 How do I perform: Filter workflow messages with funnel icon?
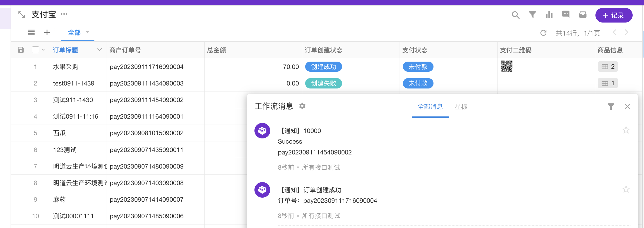(611, 106)
